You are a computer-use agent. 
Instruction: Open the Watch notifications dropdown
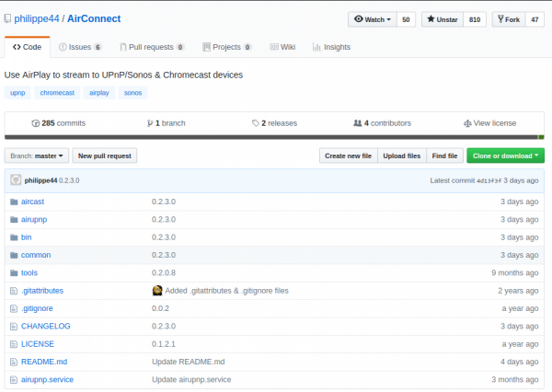(373, 19)
